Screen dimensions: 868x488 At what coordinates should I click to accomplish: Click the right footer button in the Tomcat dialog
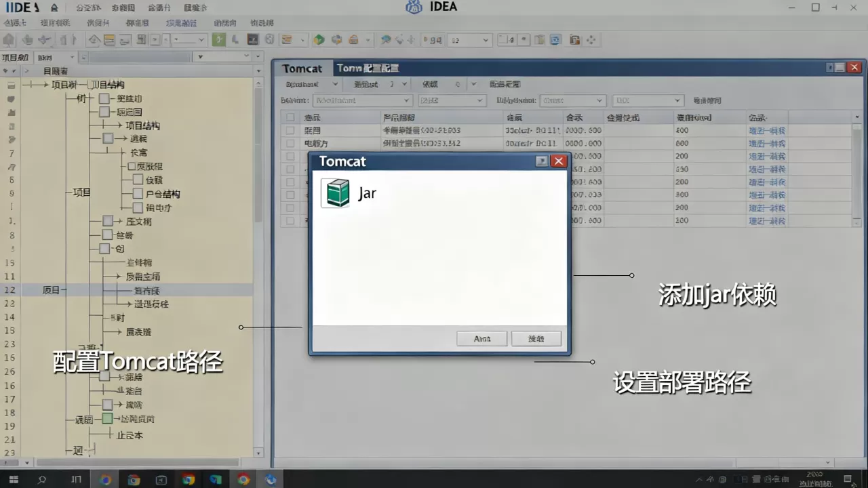536,338
